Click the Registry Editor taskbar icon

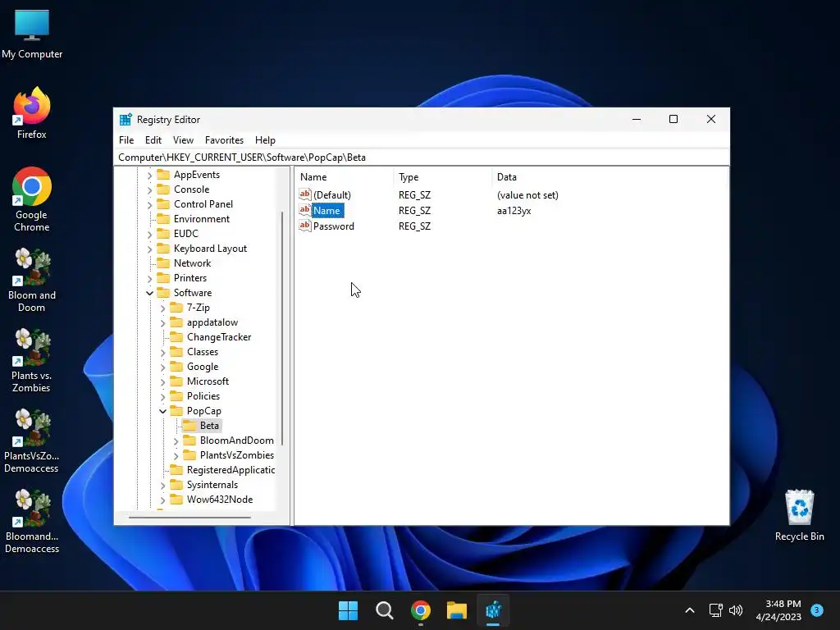tap(493, 610)
